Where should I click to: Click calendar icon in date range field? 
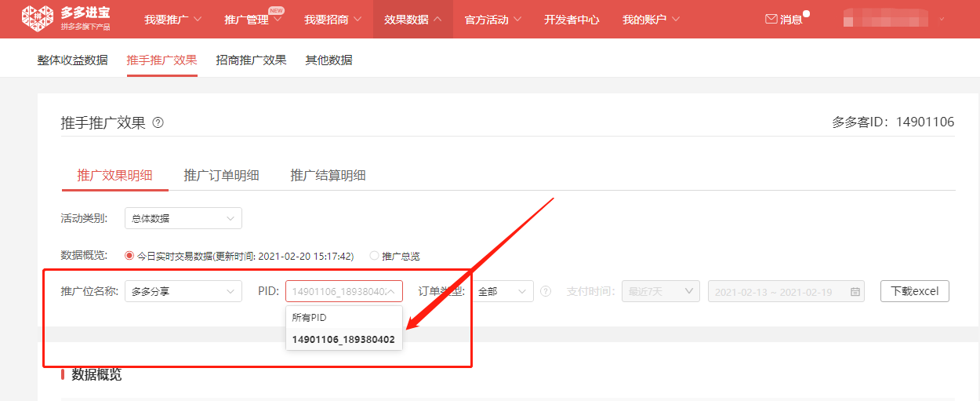855,291
